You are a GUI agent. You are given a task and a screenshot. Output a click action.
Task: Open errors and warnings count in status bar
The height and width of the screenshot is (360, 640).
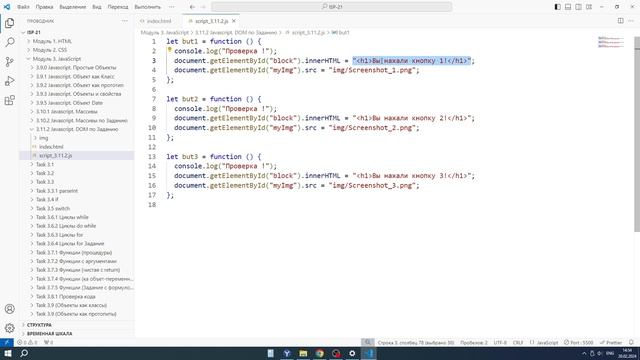click(x=27, y=342)
